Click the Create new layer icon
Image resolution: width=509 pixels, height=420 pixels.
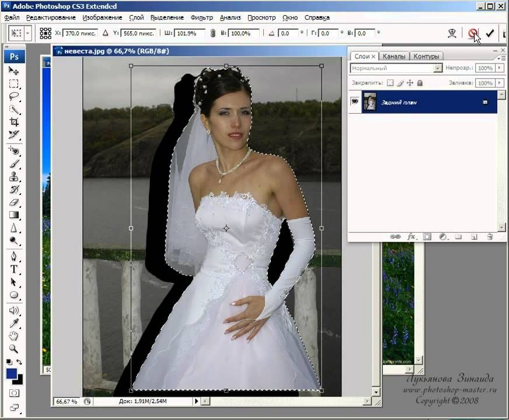(474, 237)
